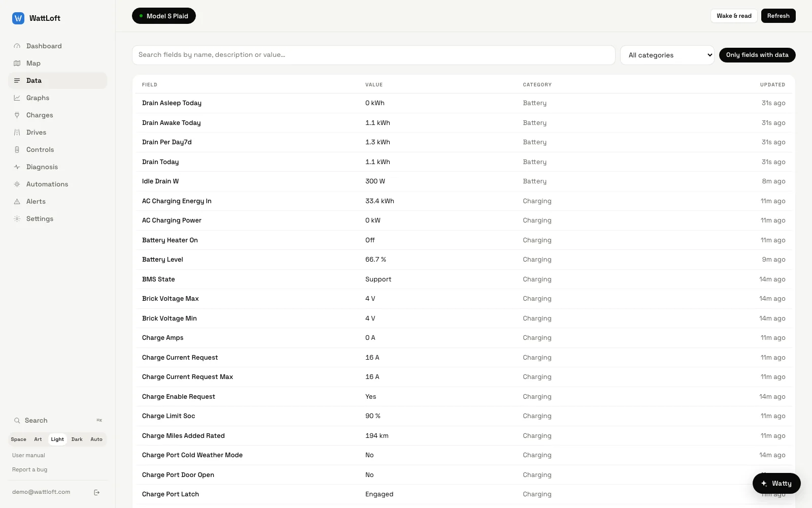
Task: Click the Settings gear icon
Action: tap(17, 218)
